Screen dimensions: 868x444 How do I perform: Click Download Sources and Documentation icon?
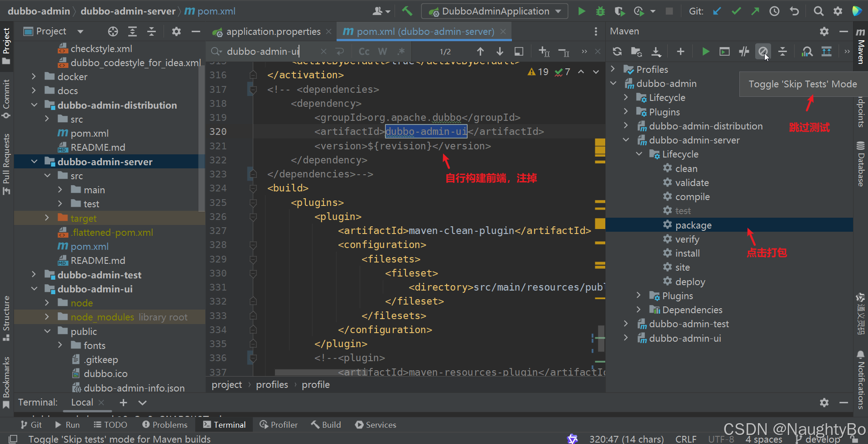pyautogui.click(x=656, y=52)
